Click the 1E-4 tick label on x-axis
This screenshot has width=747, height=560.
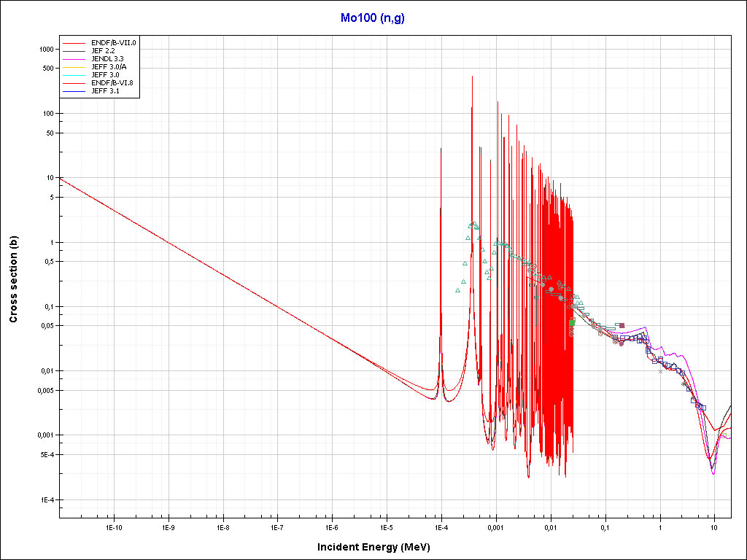tap(441, 526)
